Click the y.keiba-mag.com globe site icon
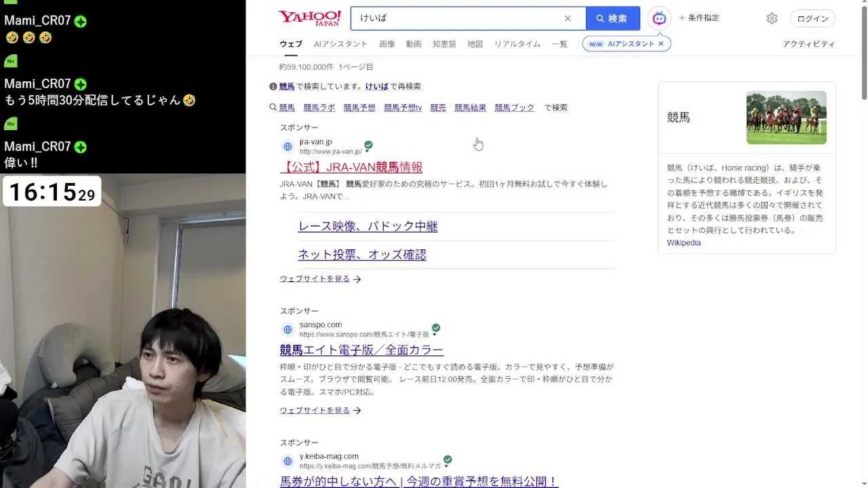868x488 pixels. click(x=288, y=461)
